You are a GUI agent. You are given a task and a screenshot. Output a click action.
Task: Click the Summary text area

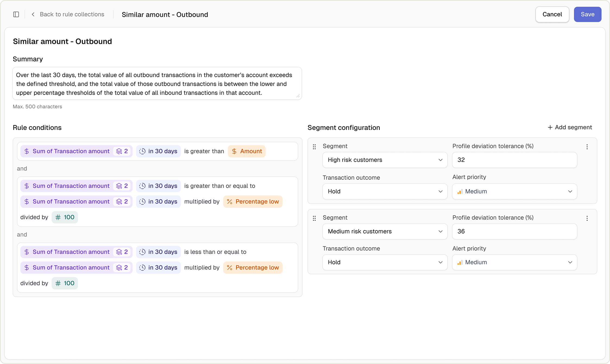157,83
